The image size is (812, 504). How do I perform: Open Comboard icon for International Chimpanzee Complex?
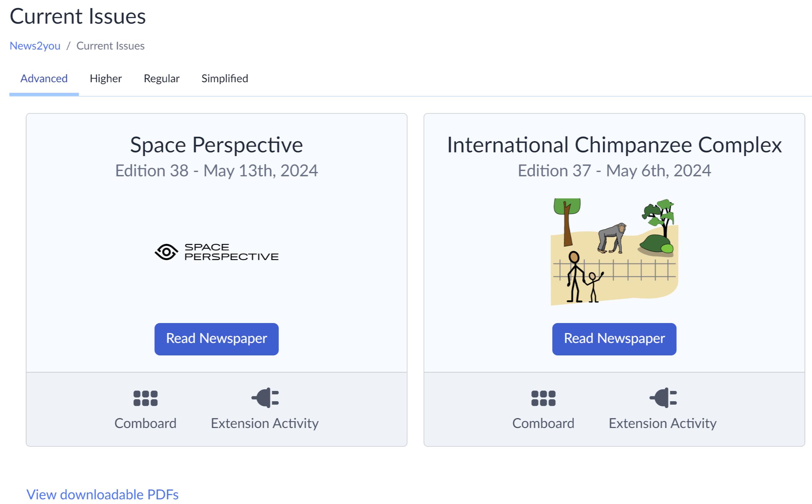tap(543, 398)
